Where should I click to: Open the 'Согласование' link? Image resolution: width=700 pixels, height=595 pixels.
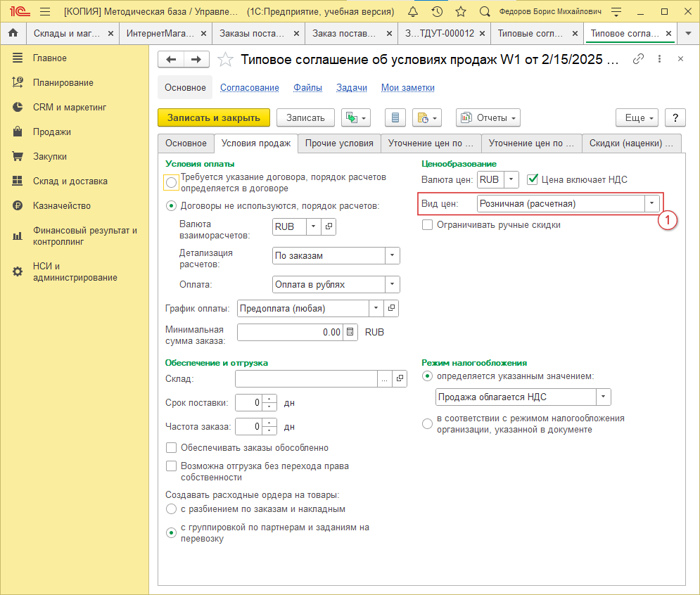pos(249,88)
